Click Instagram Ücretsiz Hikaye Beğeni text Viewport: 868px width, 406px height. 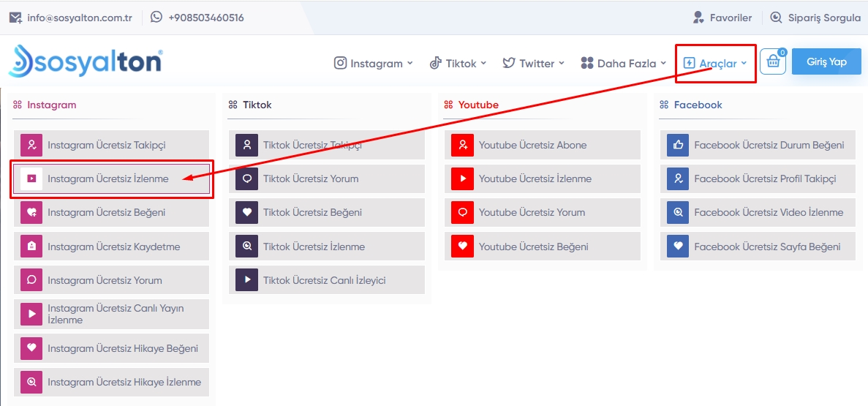[x=123, y=348]
